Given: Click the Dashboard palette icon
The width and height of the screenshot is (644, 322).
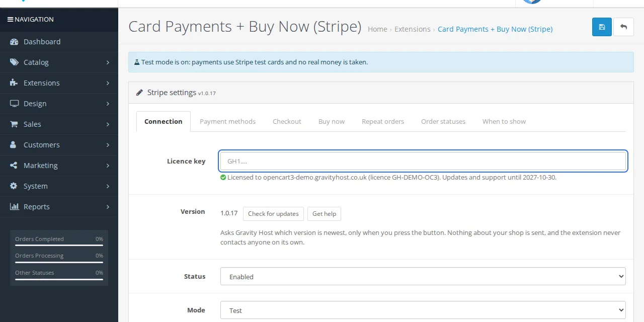Looking at the screenshot, I should coord(14,42).
